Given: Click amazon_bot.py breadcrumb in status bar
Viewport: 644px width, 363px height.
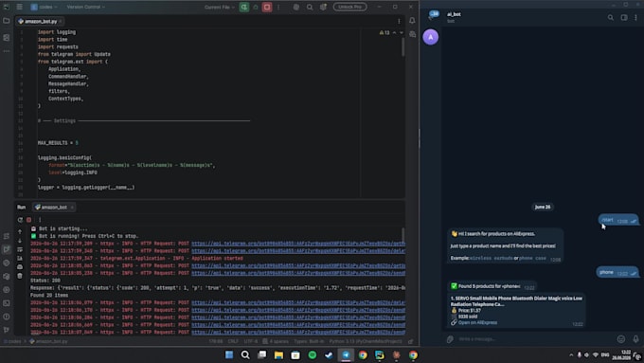Looking at the screenshot, I should [48, 341].
